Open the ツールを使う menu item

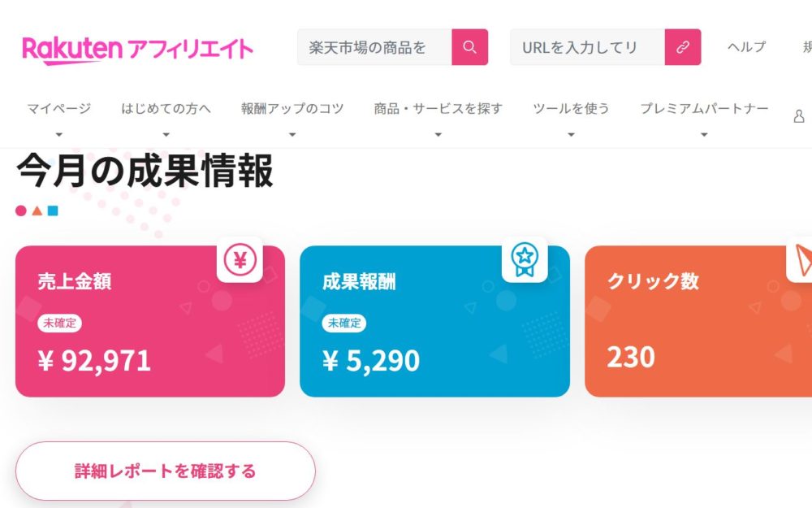(571, 109)
